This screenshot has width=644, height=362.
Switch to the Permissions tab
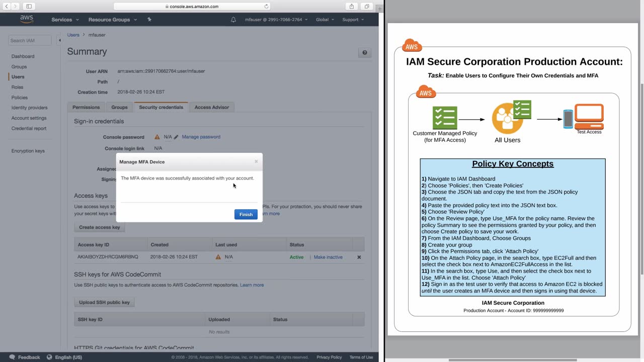coord(86,107)
